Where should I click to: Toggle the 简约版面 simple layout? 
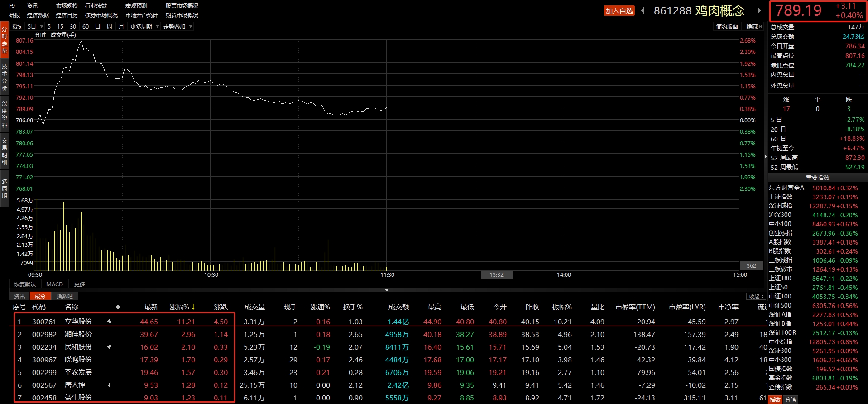(727, 27)
